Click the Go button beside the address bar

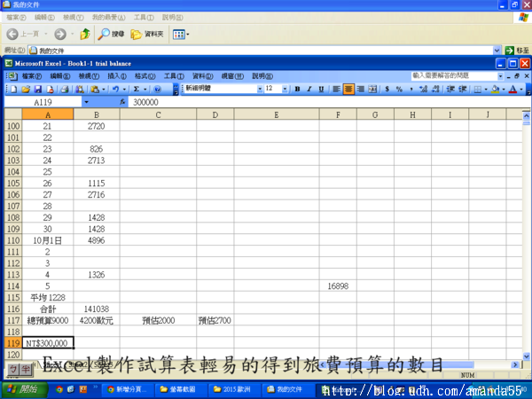(x=517, y=51)
